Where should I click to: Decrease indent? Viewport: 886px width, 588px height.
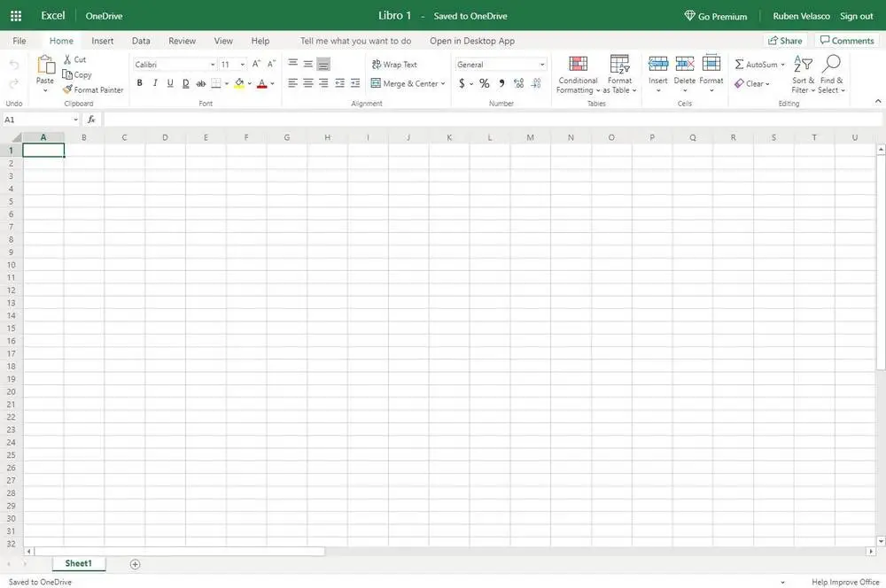339,83
